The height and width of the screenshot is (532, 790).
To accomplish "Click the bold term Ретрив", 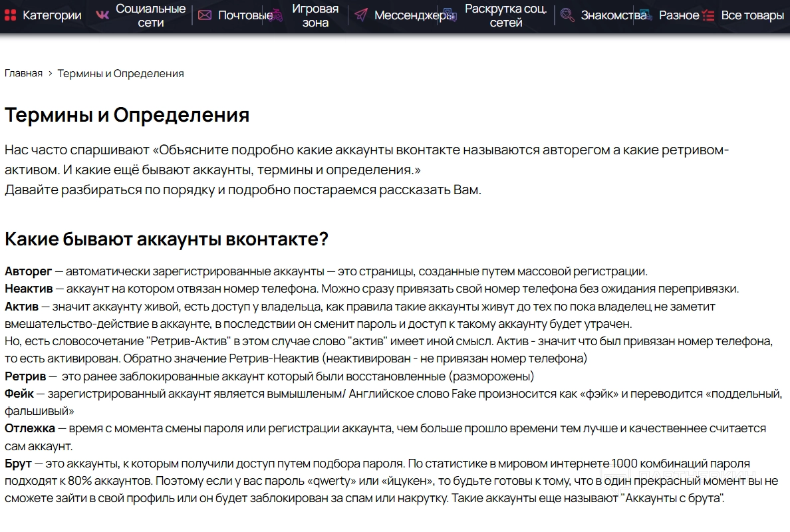I will (25, 376).
